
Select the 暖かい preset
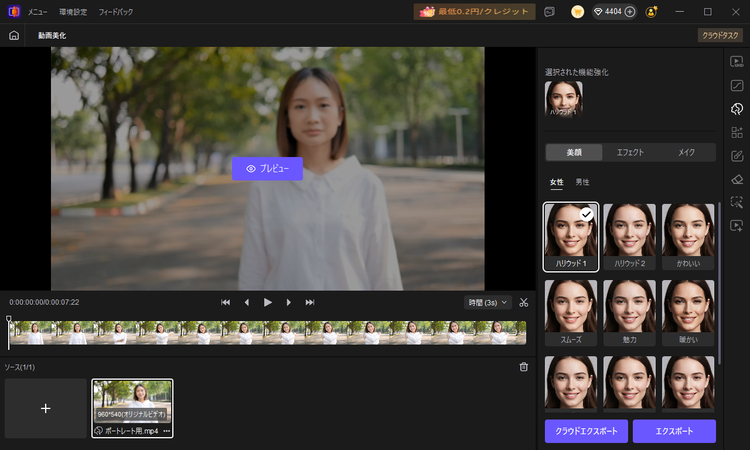tap(688, 313)
